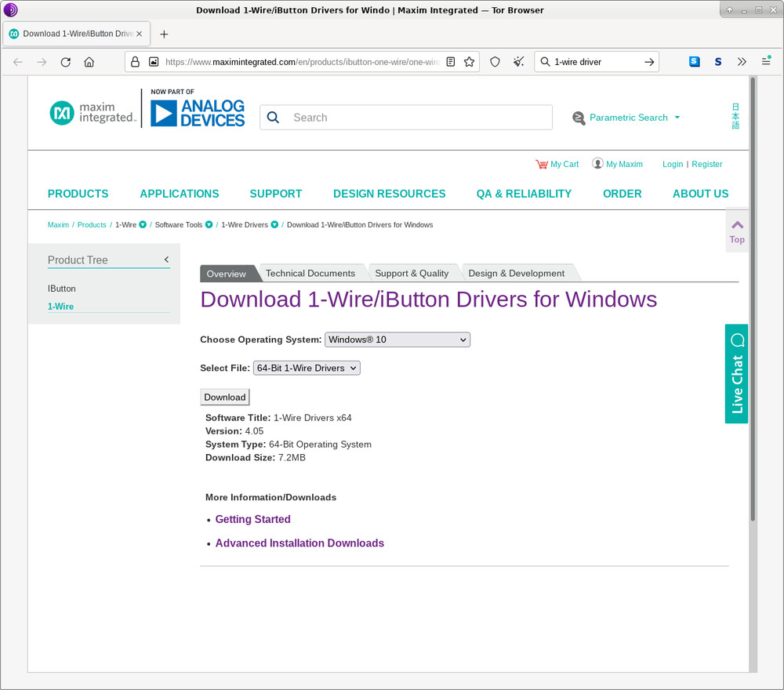Open the Tor security level shield
Screen dimensions: 784x690
495,62
